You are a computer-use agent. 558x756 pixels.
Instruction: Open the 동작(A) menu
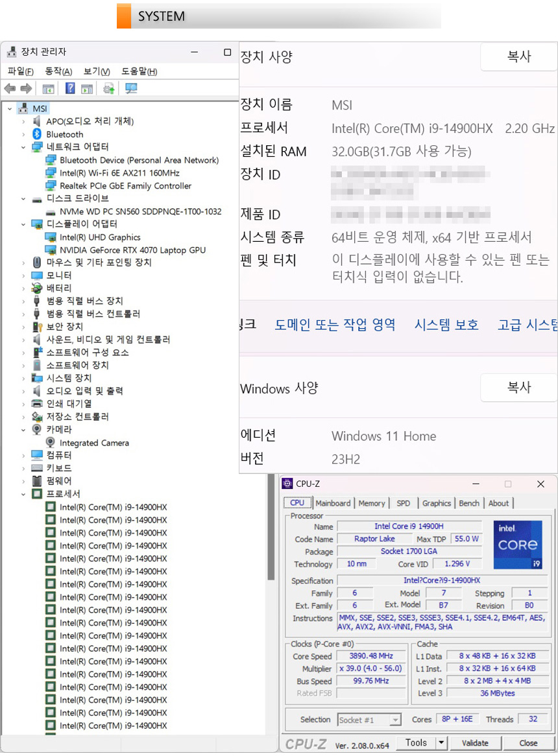click(58, 71)
